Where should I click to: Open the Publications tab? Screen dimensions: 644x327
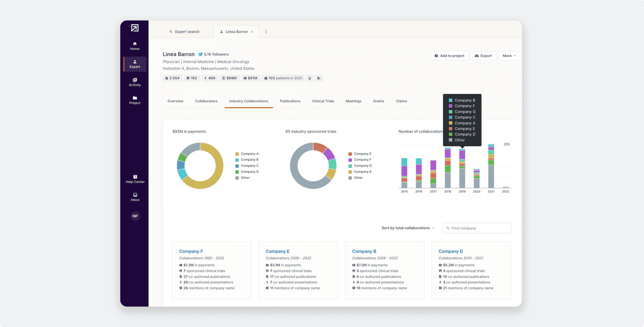coord(290,101)
